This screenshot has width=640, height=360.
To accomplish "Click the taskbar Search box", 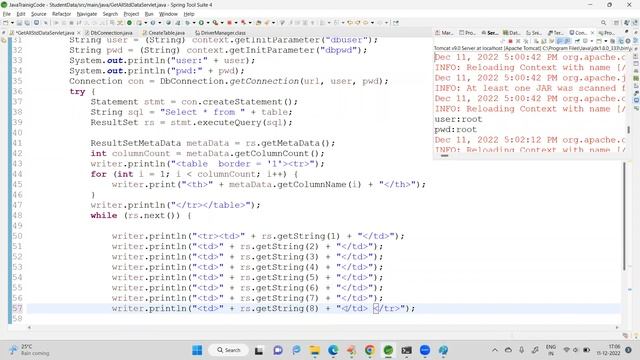I will coord(228,350).
